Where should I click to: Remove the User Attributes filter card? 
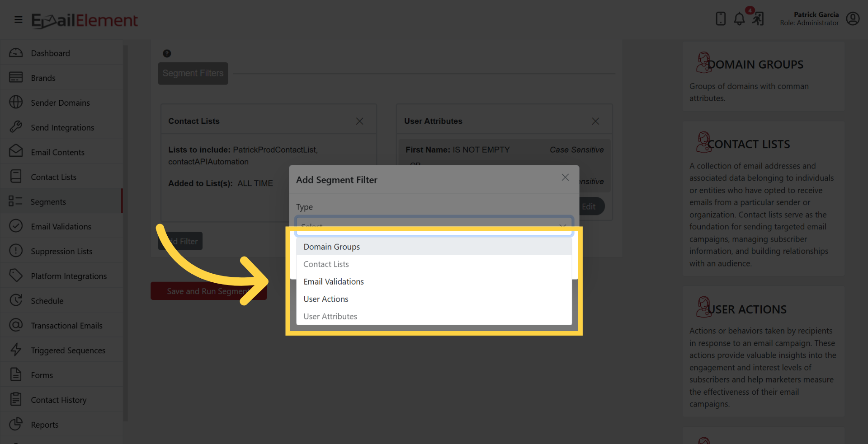coord(595,121)
